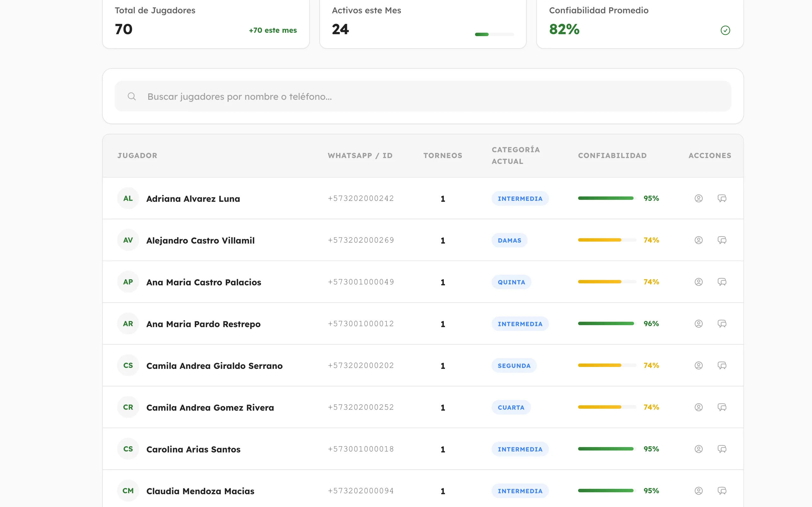
Task: Click the QUINTA category badge
Action: click(x=511, y=282)
